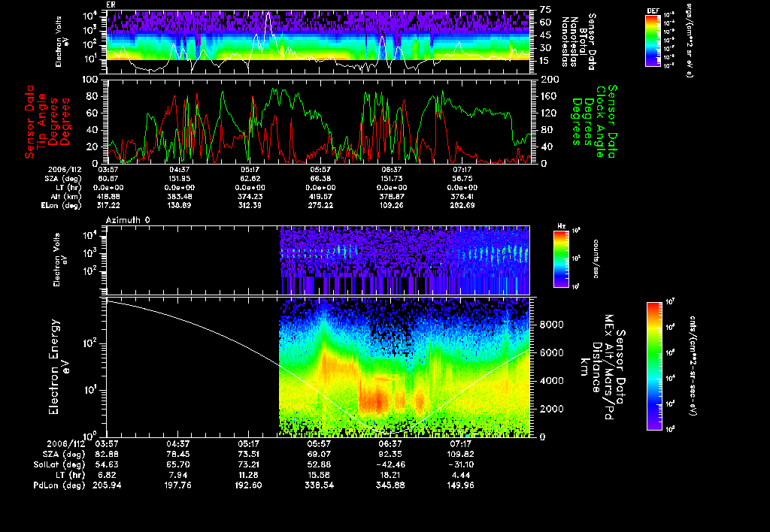This screenshot has height=532, width=770.
Task: Click the 'ergs/(cm**2 sr eV s)' units label
Action: click(x=689, y=41)
